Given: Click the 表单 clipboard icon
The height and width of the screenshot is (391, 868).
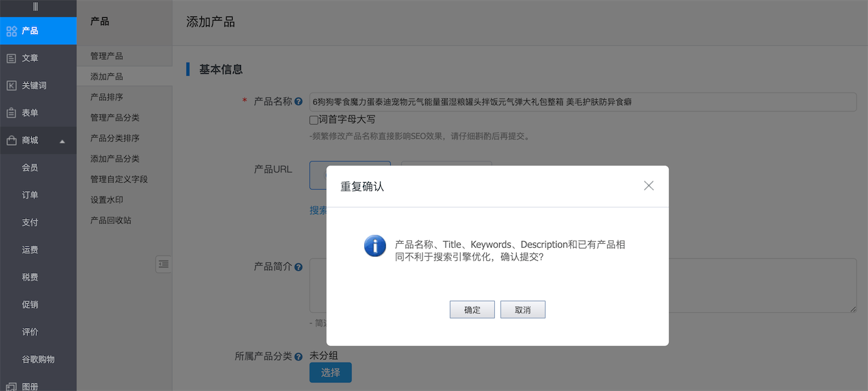Looking at the screenshot, I should point(11,113).
